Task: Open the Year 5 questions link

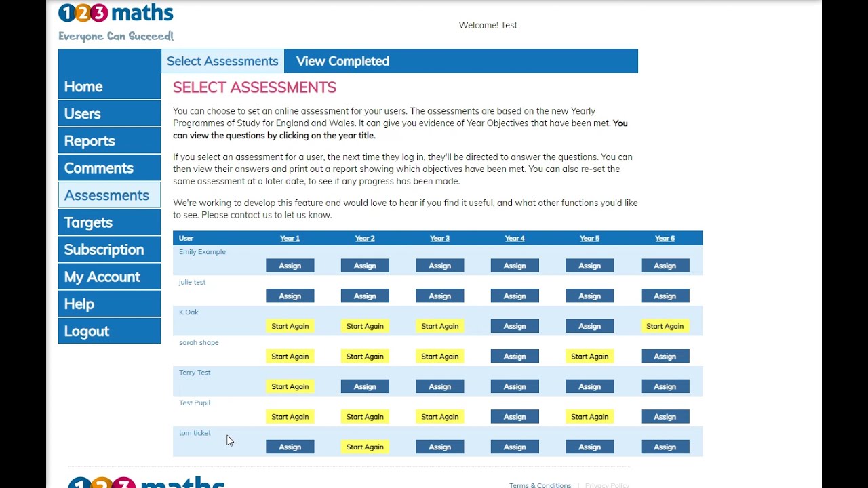Action: (x=589, y=238)
